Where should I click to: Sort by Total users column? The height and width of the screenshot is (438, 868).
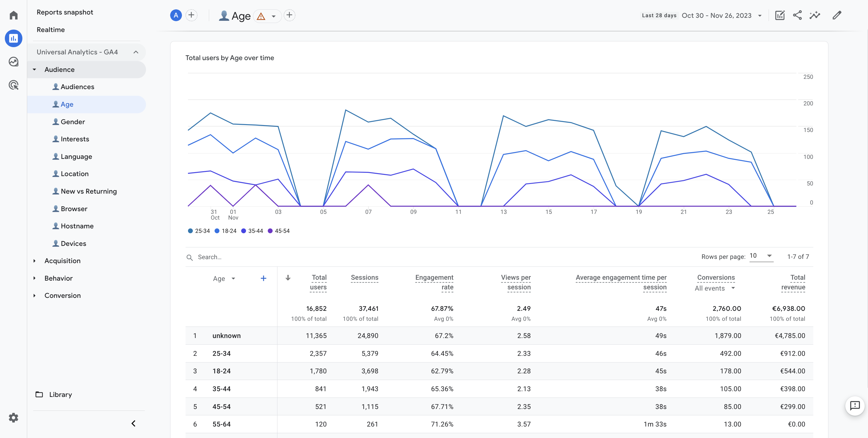pyautogui.click(x=318, y=282)
